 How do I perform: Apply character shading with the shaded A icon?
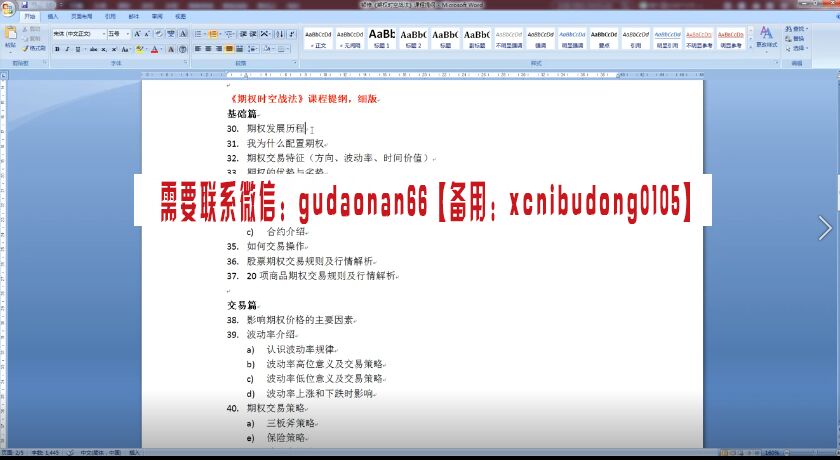click(171, 49)
